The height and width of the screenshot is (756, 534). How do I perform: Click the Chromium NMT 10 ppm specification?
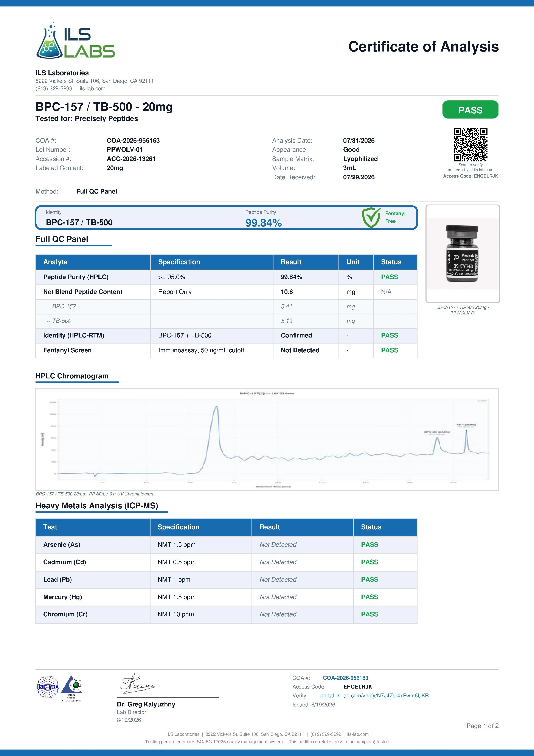point(176,614)
